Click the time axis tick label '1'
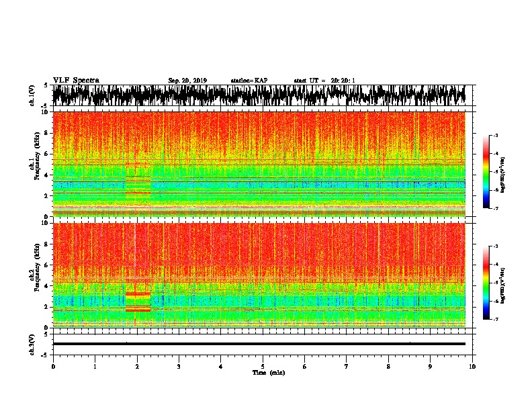 click(x=95, y=367)
